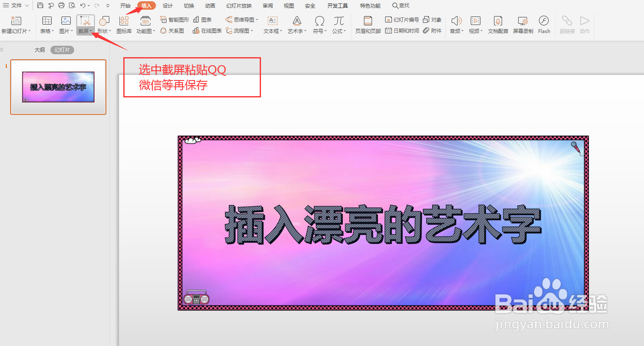This screenshot has width=644, height=346.
Task: Switch to the 设计 ribbon tab
Action: [167, 6]
